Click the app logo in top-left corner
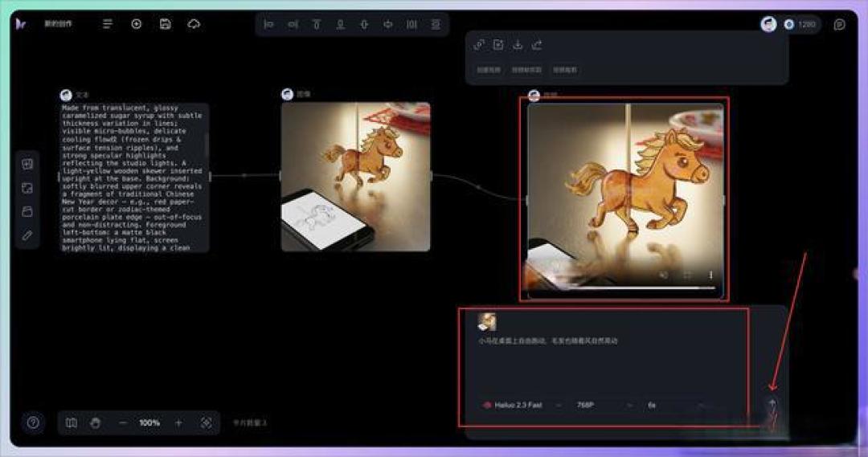 point(20,24)
